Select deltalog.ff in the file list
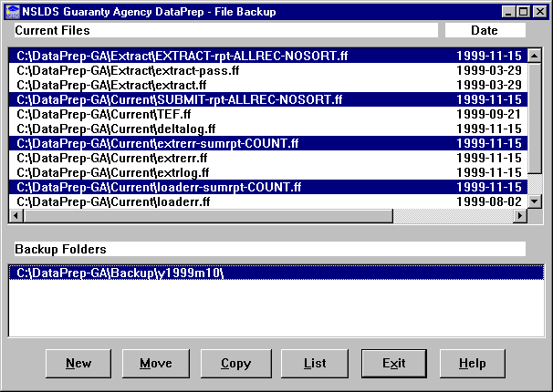Image resolution: width=553 pixels, height=392 pixels. click(x=268, y=129)
